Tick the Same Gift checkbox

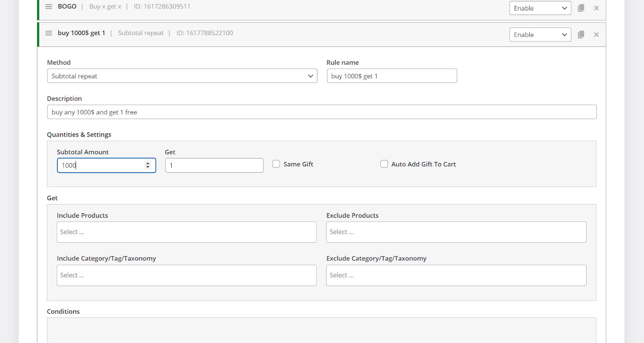click(x=276, y=164)
